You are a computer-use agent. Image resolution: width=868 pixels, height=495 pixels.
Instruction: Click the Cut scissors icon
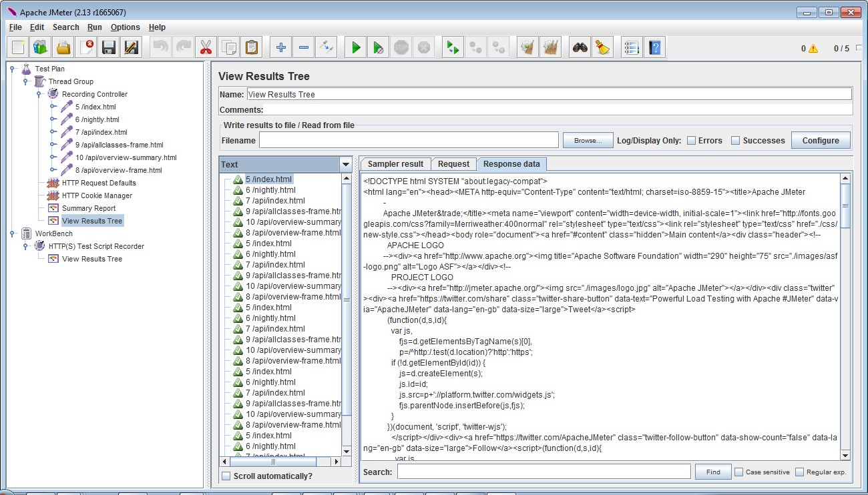pos(206,47)
